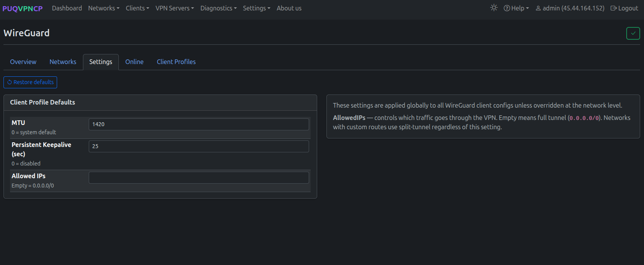Log out using the Logout link
Viewport: 644px width, 265px height.
[x=624, y=8]
